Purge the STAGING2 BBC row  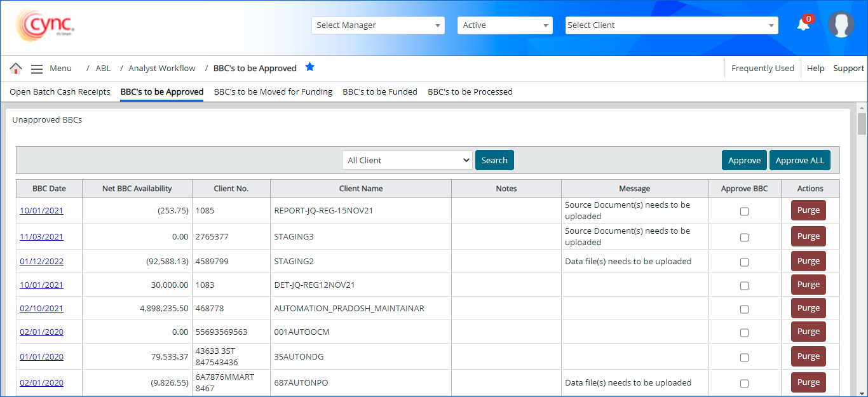pos(808,261)
